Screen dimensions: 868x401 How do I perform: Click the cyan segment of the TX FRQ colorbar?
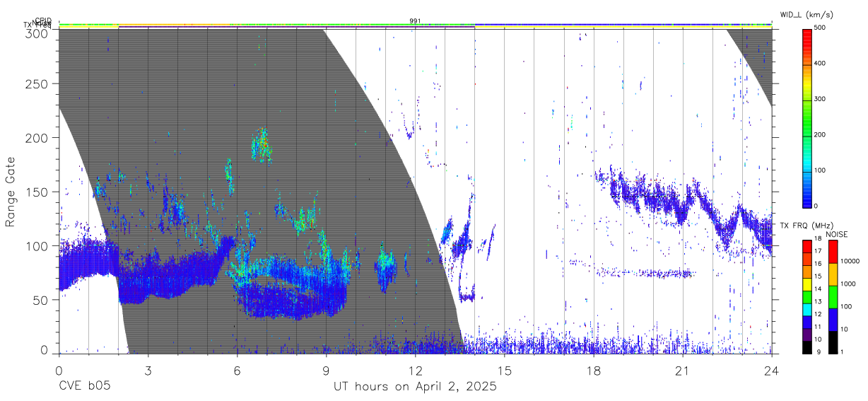[x=807, y=310]
